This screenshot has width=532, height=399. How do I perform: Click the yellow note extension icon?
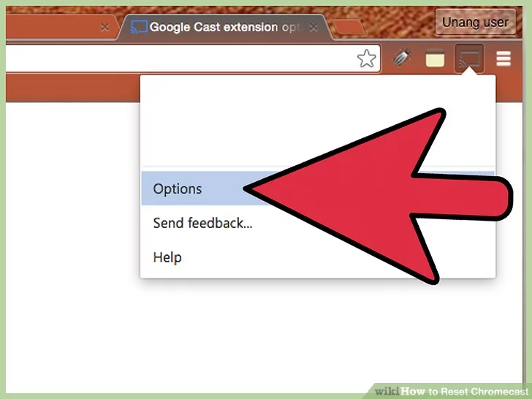click(435, 58)
